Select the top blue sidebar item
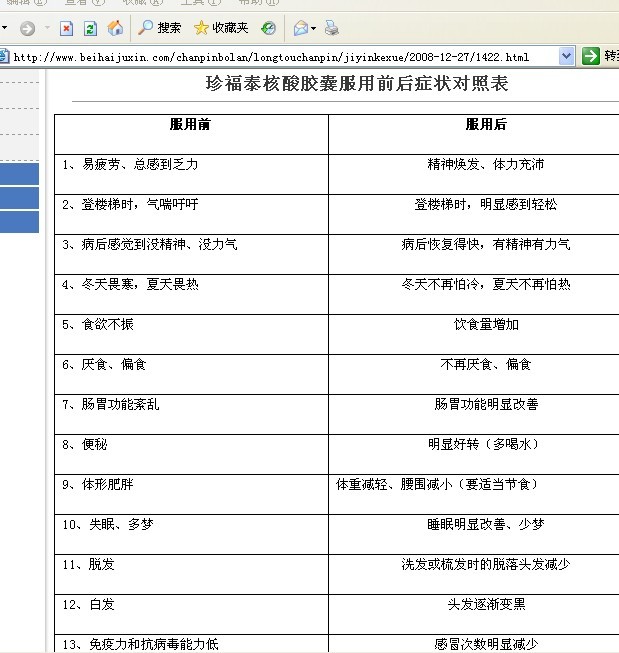This screenshot has height=653, width=619. [19, 174]
